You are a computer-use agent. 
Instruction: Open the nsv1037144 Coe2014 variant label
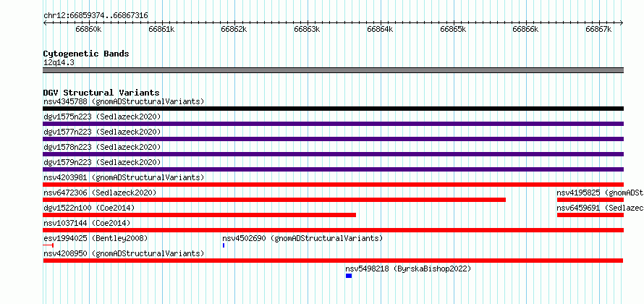87,223
